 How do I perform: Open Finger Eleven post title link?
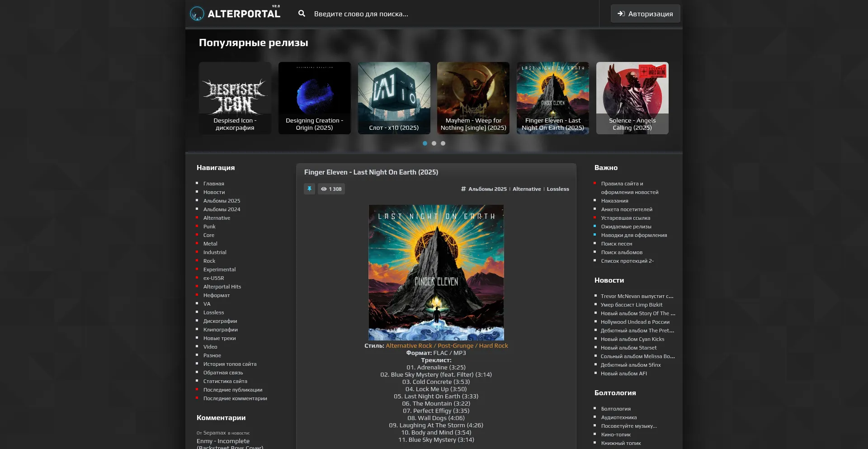(371, 172)
